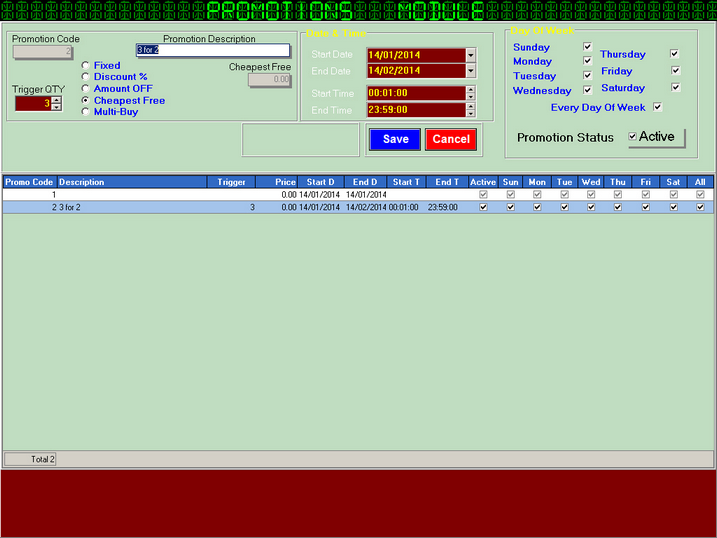Toggle Sat checkbox in '3 for 2' row
Image resolution: width=717 pixels, height=538 pixels.
point(673,207)
